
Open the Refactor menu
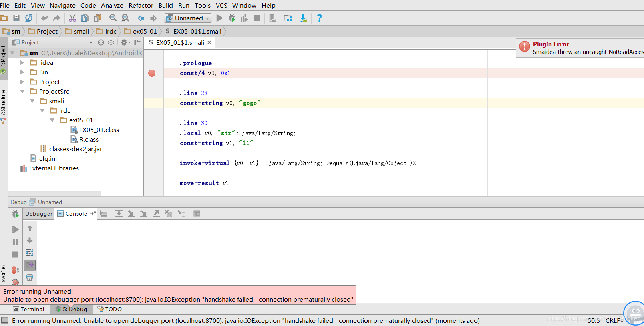pyautogui.click(x=141, y=5)
